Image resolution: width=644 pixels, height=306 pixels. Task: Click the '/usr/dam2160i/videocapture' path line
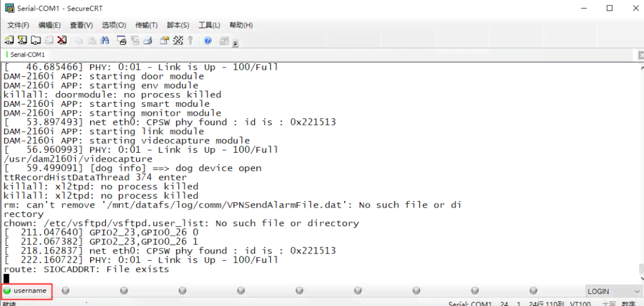[x=78, y=159]
